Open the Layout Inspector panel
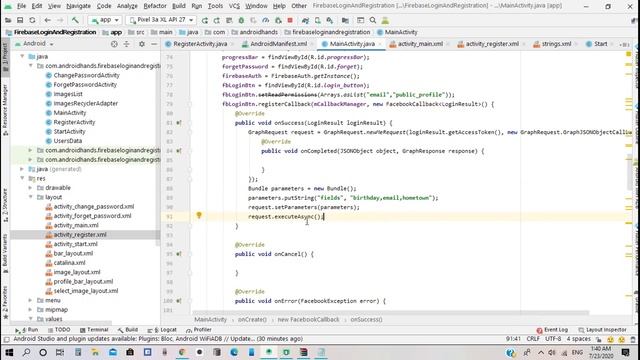Screen dimensions: 640x360 tap(602, 330)
